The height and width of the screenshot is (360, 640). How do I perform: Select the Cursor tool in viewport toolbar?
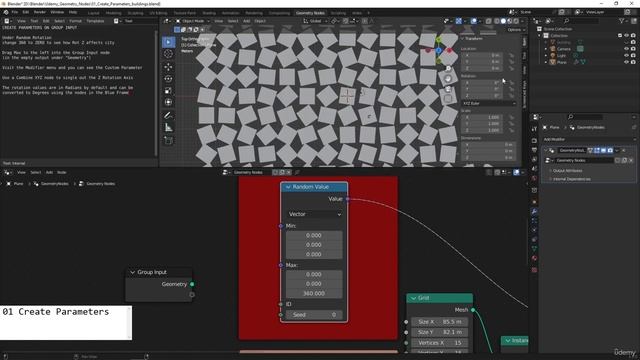168,54
